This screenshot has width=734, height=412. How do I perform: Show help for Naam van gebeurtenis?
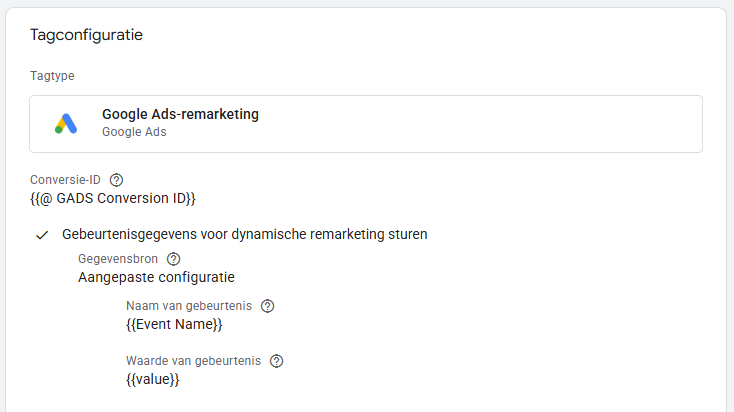[x=267, y=306]
